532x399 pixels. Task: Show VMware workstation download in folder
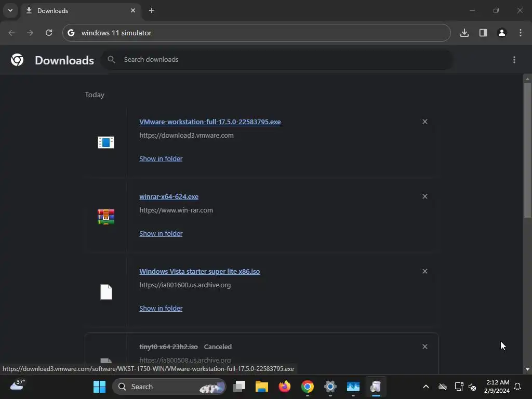161,159
